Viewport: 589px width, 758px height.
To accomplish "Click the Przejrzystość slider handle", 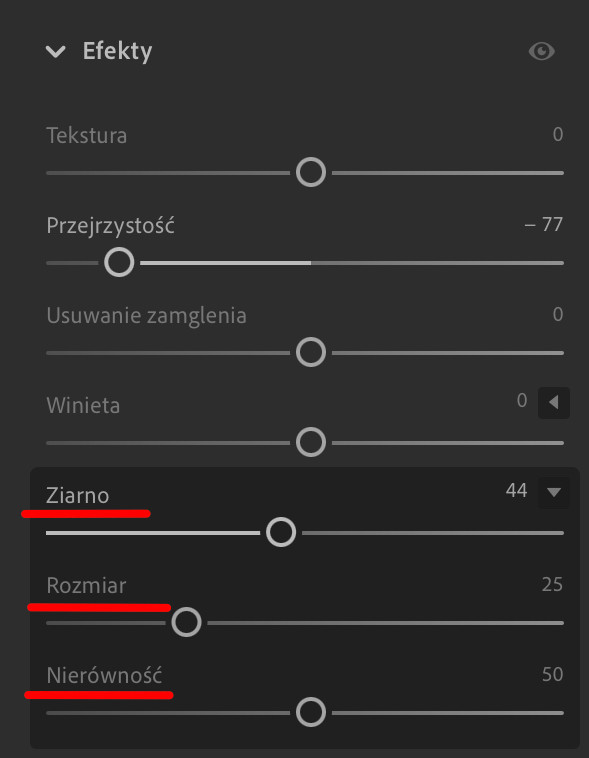I will [x=119, y=262].
